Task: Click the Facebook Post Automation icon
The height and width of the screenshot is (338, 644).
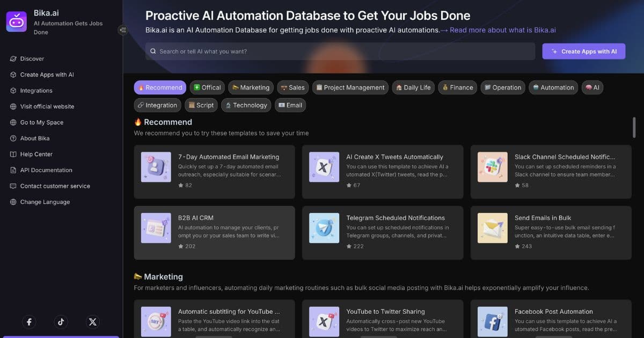Action: tap(493, 321)
